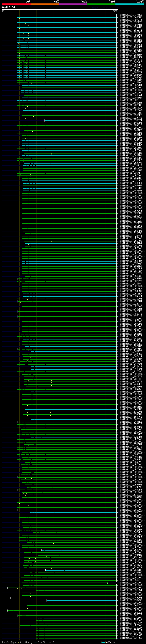Click hit label UniRef100_Q6Y266
Image resolution: width=146 pixels, height=644 pixels.
(x=131, y=211)
